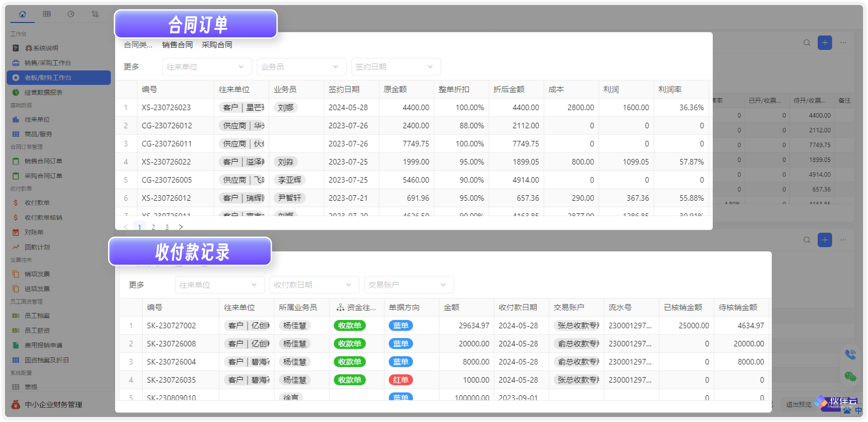868x422 pixels.
Task: Open 往来单位 dropdown in payment records filter
Action: 220,285
